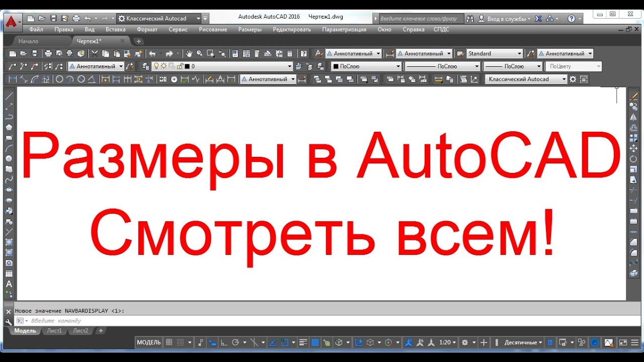Toggle dynamic input in status bar
644x362 pixels.
(213, 343)
